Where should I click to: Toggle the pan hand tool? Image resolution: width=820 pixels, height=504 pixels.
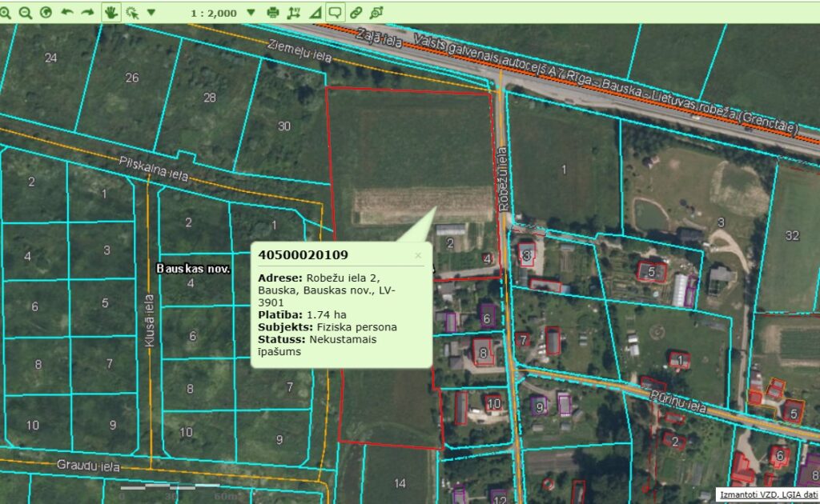pyautogui.click(x=111, y=13)
